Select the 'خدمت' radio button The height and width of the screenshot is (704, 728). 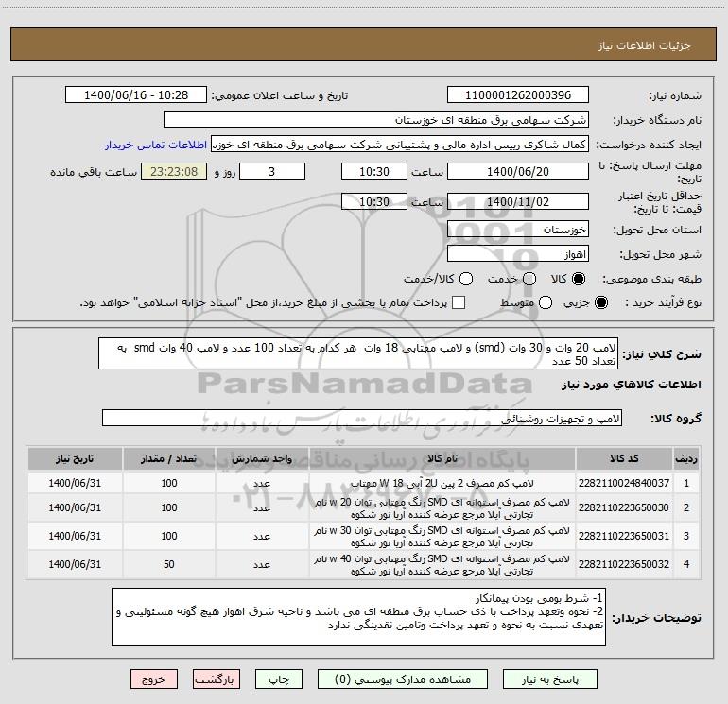point(529,280)
